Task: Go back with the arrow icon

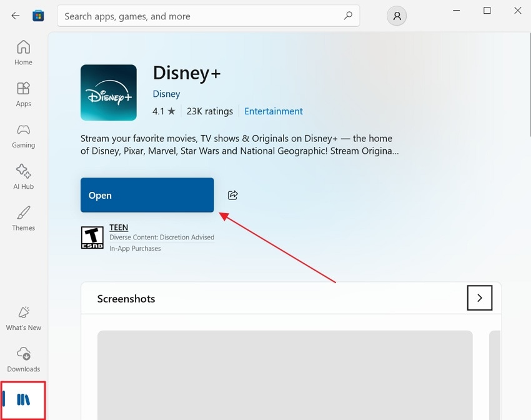Action: click(x=16, y=16)
